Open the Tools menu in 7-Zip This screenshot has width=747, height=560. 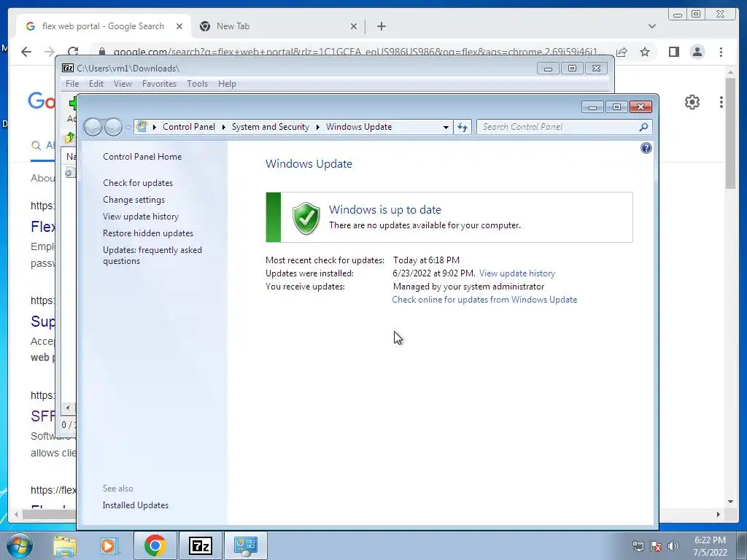[197, 84]
